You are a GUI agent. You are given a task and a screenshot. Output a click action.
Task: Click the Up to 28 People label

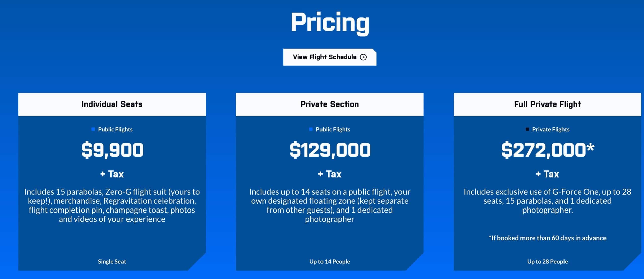[547, 262]
